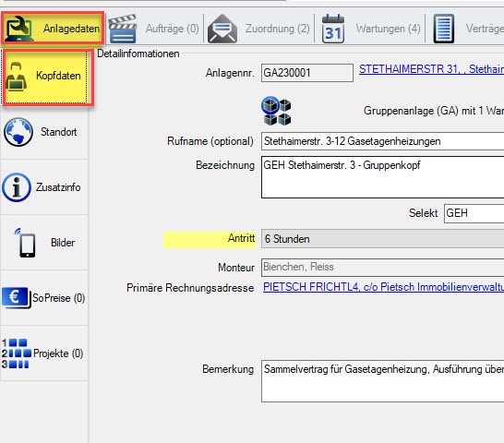Image resolution: width=504 pixels, height=443 pixels.
Task: Click the Primäre Rechnungsadresse label
Action: click(x=190, y=288)
